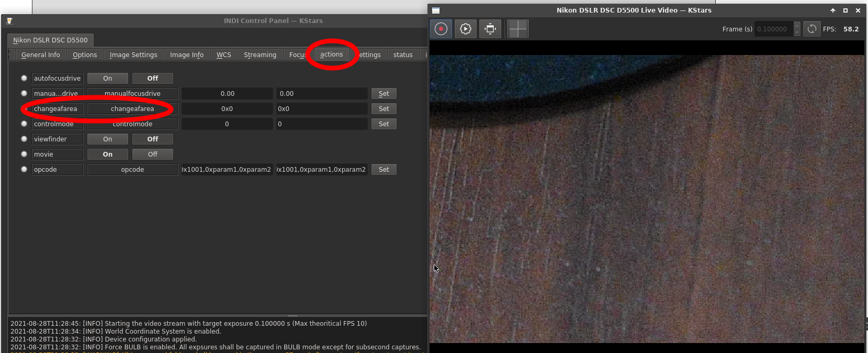Click the opcode status indicator light
Screen dimensions: 868x353
pos(24,170)
